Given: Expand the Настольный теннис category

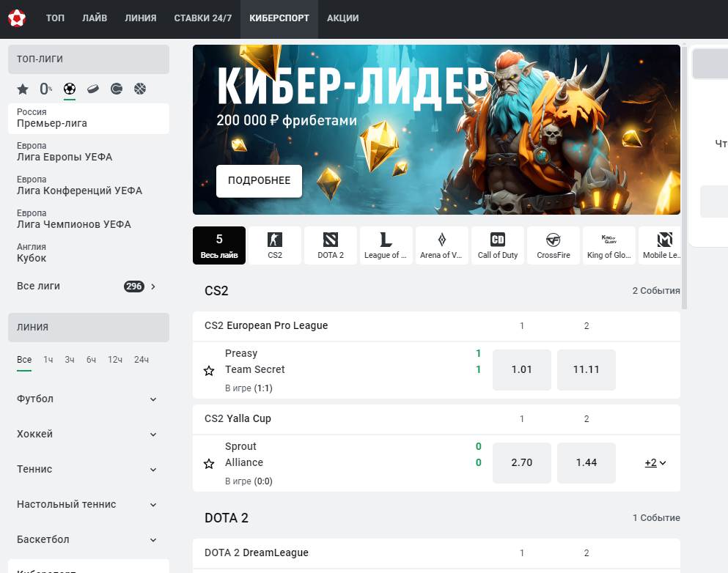Looking at the screenshot, I should 88,505.
